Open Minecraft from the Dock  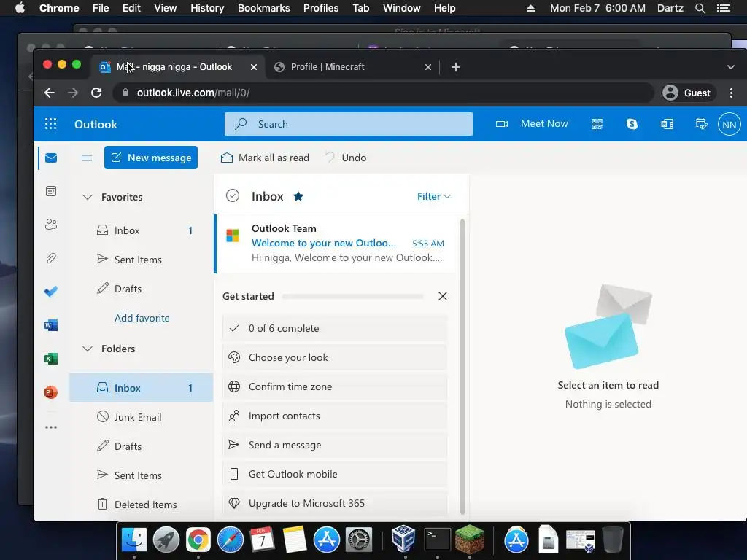pyautogui.click(x=469, y=539)
